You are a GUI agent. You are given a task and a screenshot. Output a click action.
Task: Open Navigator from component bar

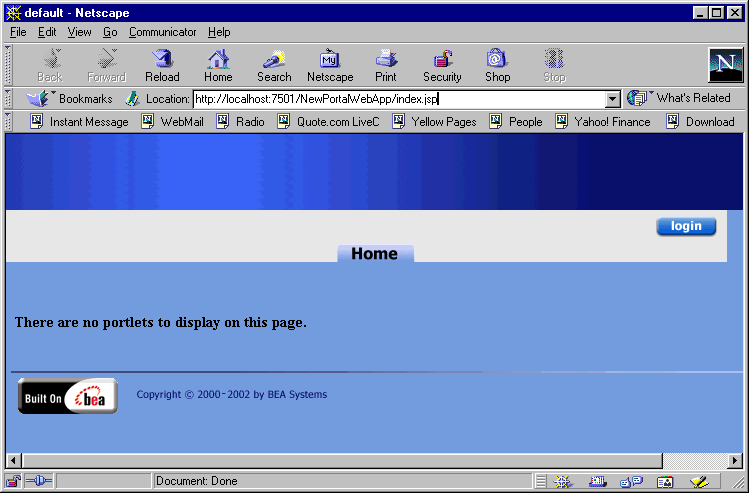coord(563,481)
